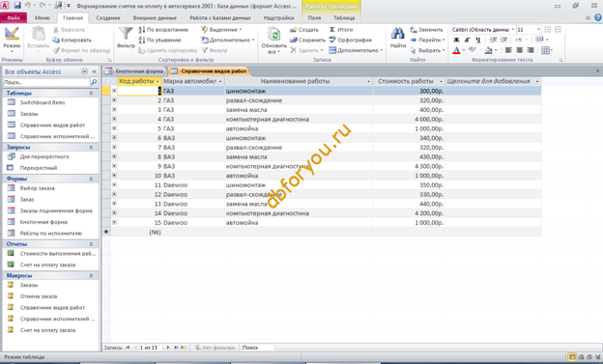
Task: Align text right in ribbon
Action: pyautogui.click(x=531, y=50)
